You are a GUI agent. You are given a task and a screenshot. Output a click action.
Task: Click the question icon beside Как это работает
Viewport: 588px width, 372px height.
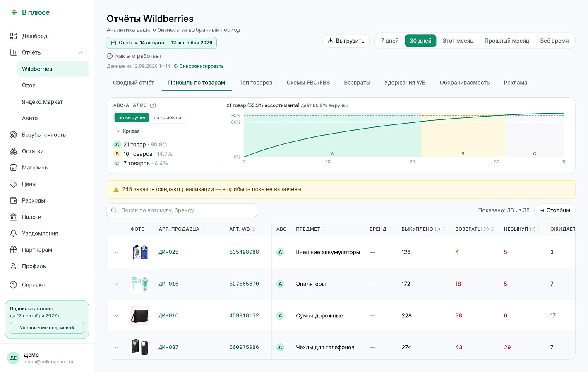pos(110,56)
